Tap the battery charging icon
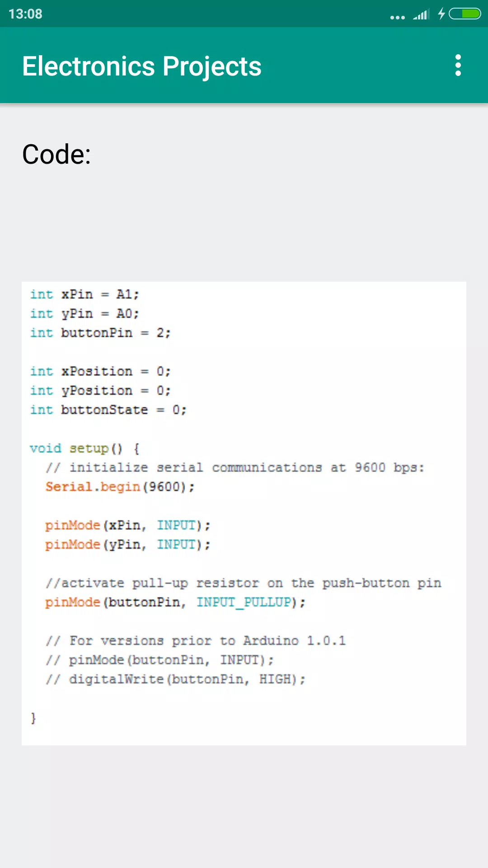This screenshot has width=488, height=868. pos(465,14)
